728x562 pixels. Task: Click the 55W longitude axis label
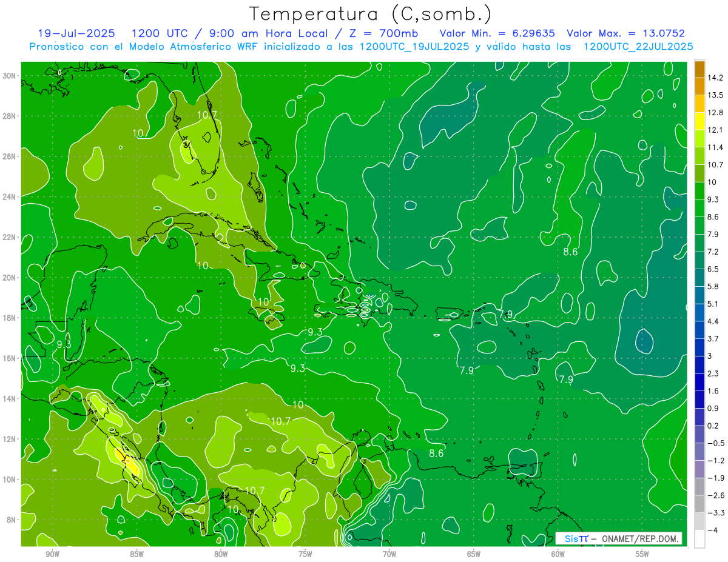pos(642,555)
